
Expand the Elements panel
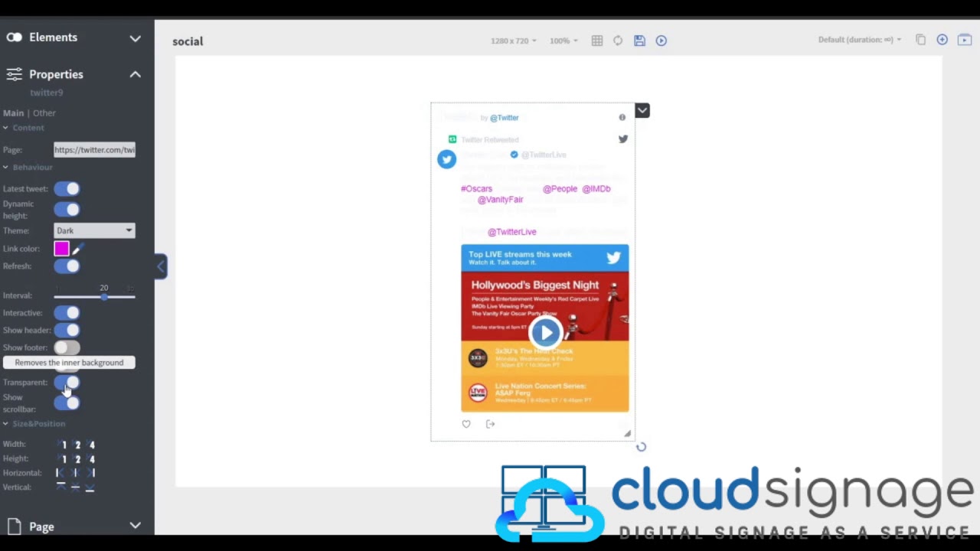[x=136, y=37]
